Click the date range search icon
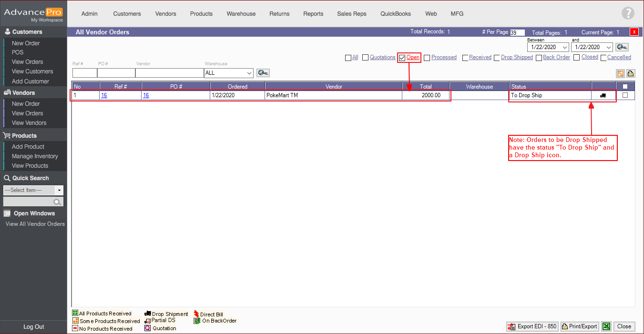Screen dimensions: 644x334 tap(622, 47)
